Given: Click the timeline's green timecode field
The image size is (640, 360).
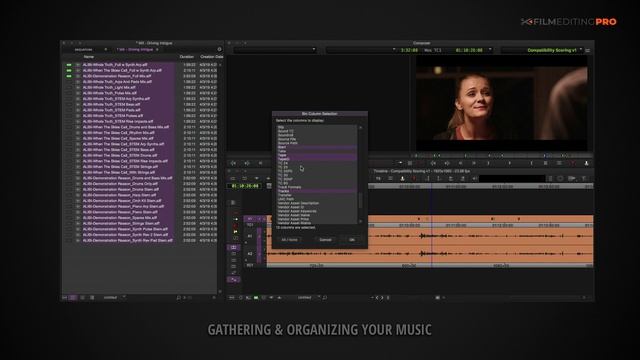Looking at the screenshot, I should click(x=245, y=186).
